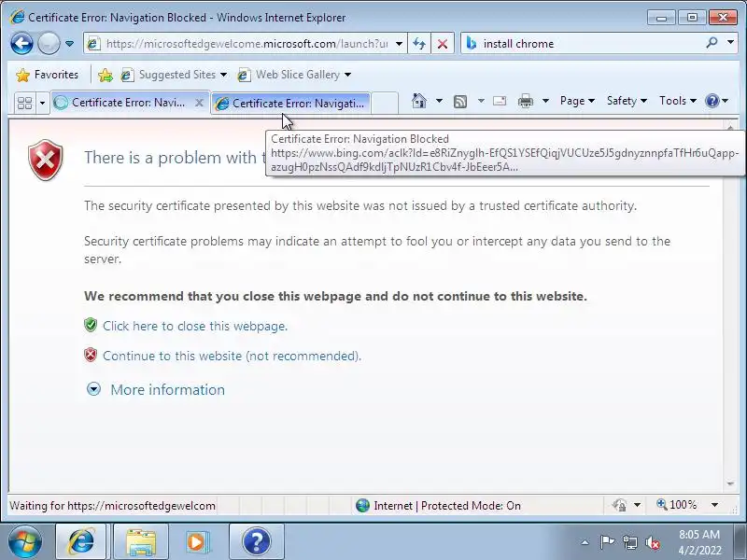Viewport: 747px width, 560px height.
Task: Open a new blank tab
Action: (385, 103)
